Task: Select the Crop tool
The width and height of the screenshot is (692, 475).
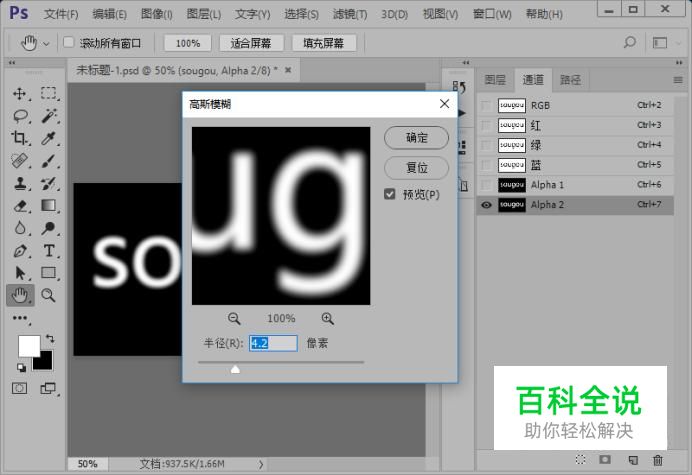Action: coord(20,138)
